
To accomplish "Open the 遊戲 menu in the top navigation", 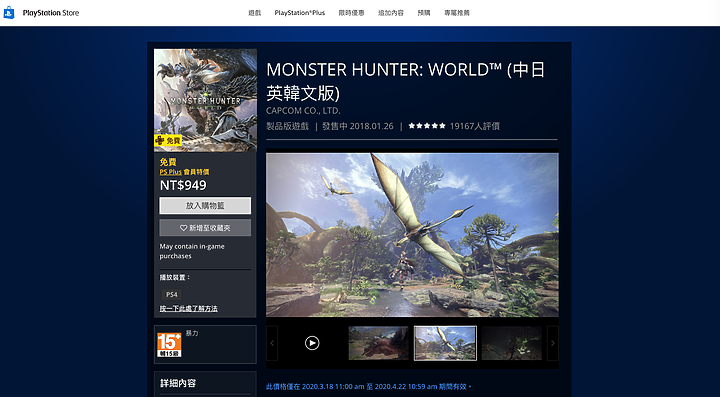I will pyautogui.click(x=254, y=13).
